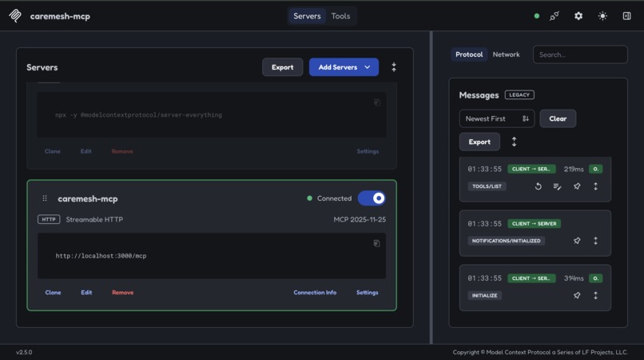Clear all messages
Screen dimensions: 644x360
[558, 118]
